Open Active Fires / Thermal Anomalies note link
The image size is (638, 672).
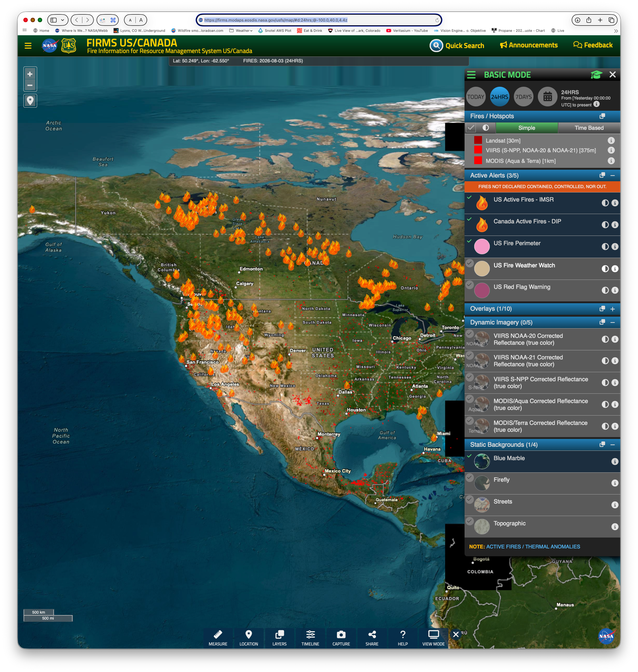533,547
